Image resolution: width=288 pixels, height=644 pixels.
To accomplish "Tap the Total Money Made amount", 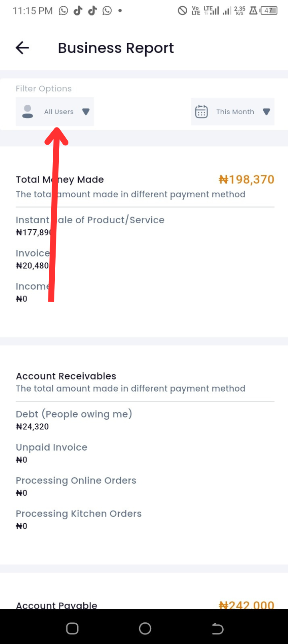I will [x=246, y=180].
